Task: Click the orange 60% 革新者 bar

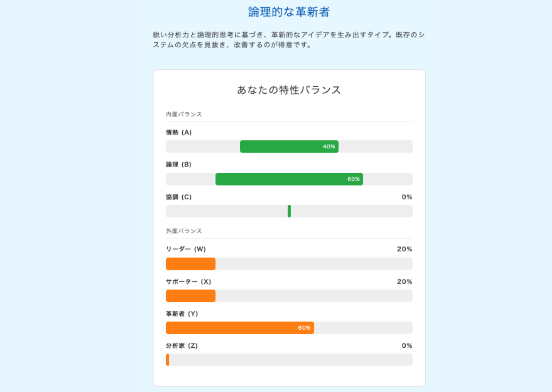Action: (240, 328)
